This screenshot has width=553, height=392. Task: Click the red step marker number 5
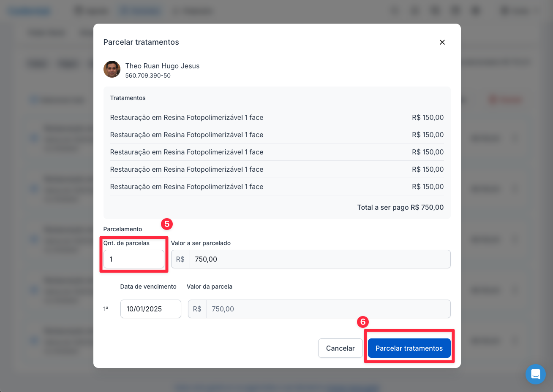point(167,224)
